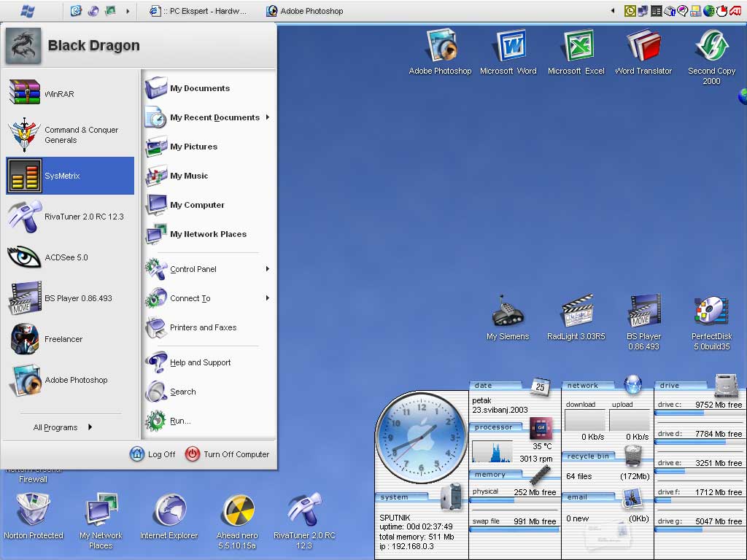747x560 pixels.
Task: Open Adobe Photoshop desktop icon
Action: 441,47
